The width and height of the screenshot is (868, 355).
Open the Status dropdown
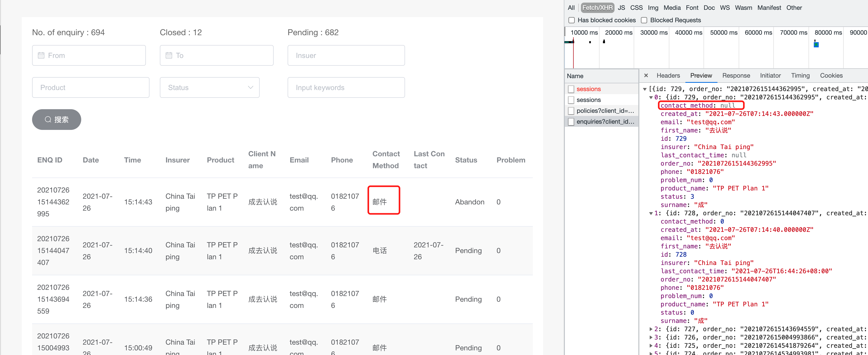[x=209, y=87]
